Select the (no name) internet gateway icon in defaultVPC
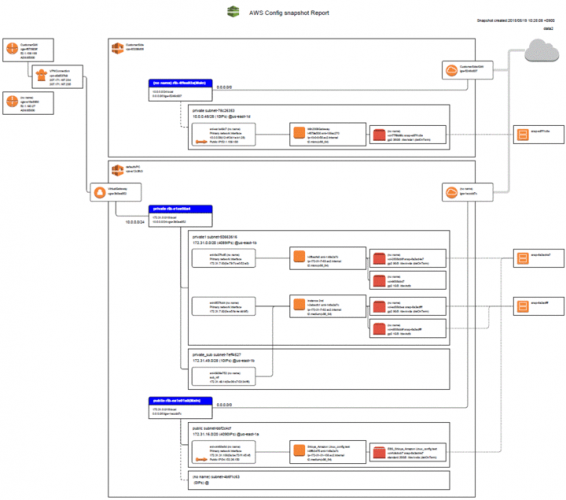 [451, 192]
